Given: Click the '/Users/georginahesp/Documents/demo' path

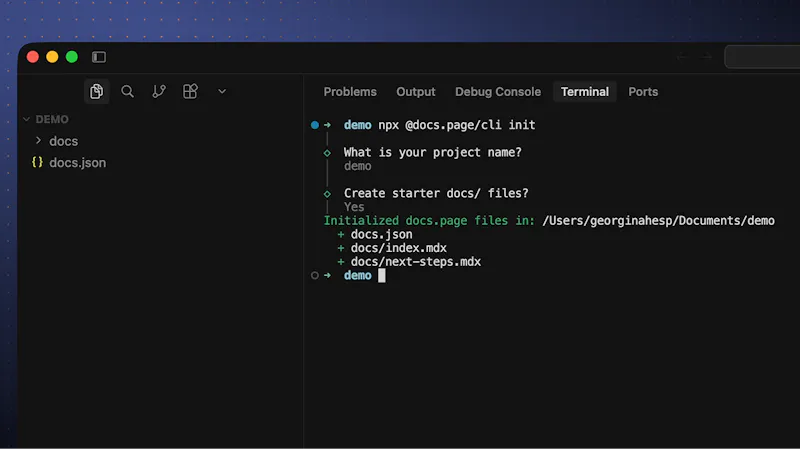Looking at the screenshot, I should point(658,220).
